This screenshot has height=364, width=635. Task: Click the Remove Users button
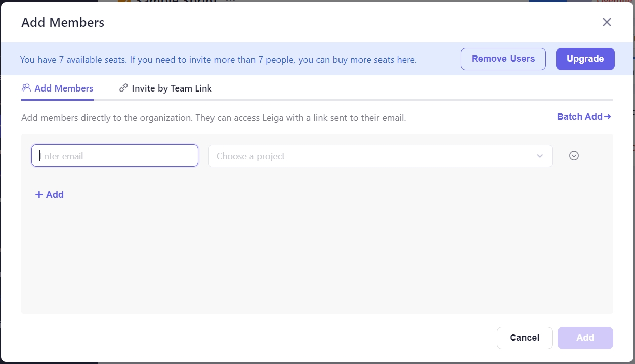(x=503, y=59)
